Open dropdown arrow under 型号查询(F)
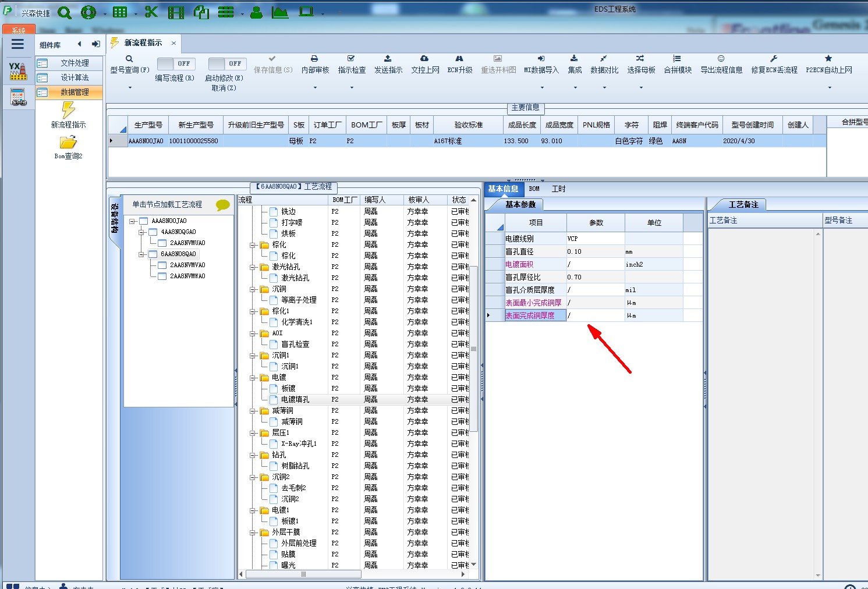This screenshot has height=589, width=868. [x=130, y=88]
